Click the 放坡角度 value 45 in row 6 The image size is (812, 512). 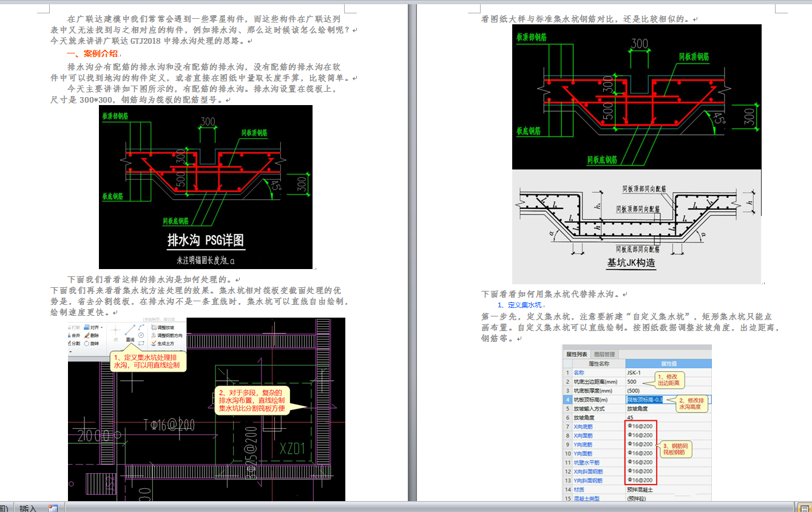[x=630, y=417]
